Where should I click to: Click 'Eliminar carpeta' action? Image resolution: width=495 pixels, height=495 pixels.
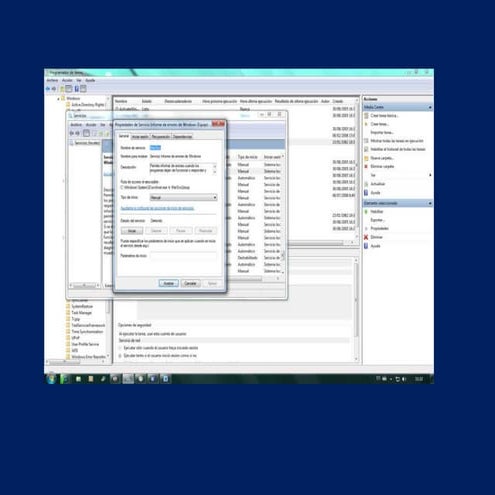tap(382, 166)
